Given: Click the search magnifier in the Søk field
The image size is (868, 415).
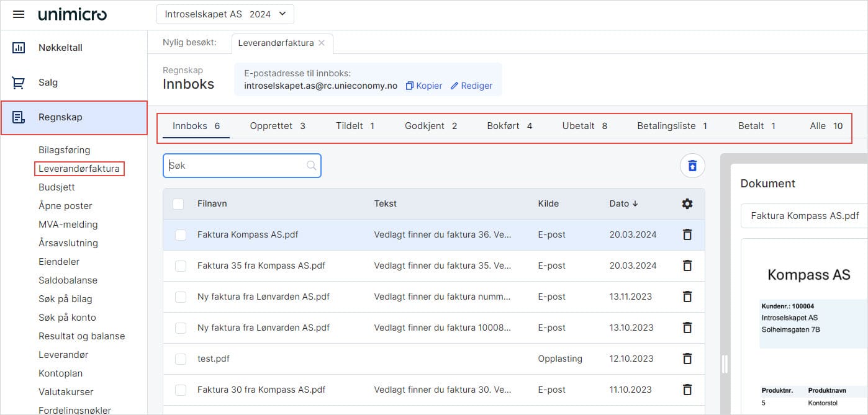Looking at the screenshot, I should coord(310,166).
